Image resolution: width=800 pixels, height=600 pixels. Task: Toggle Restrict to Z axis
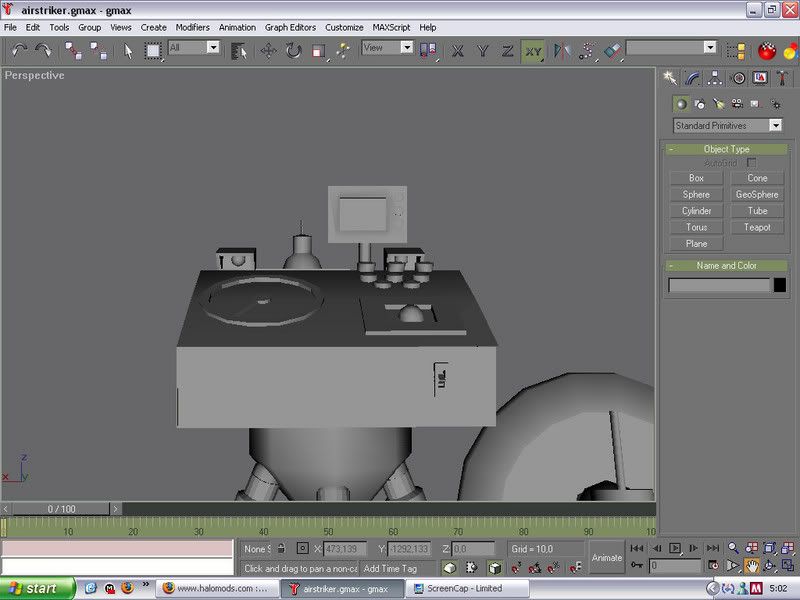pyautogui.click(x=507, y=51)
